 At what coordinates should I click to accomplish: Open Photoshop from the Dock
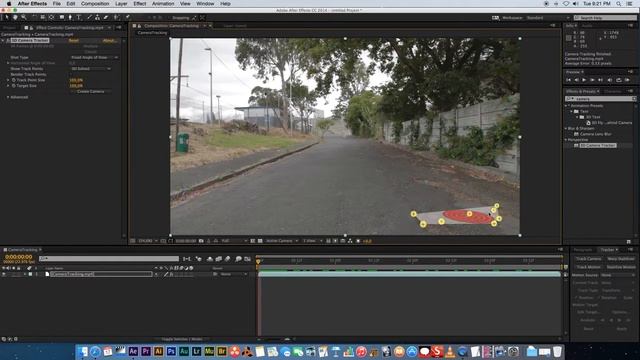click(x=171, y=351)
